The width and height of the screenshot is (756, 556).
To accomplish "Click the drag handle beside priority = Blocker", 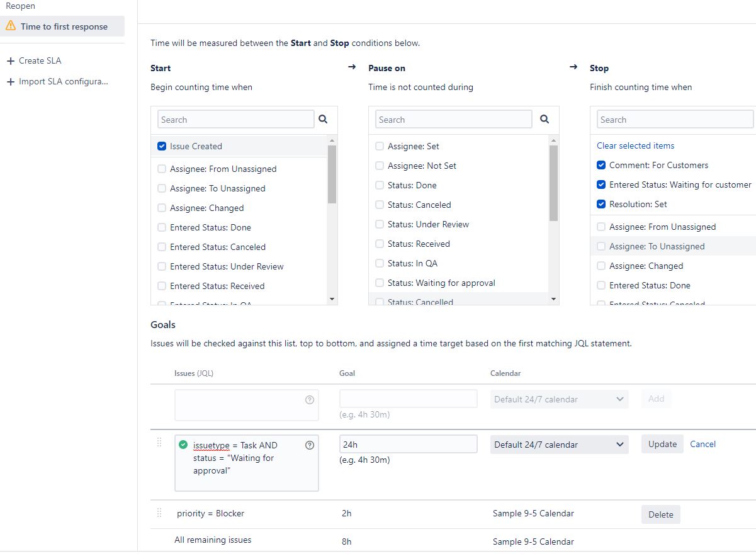I will click(x=159, y=513).
